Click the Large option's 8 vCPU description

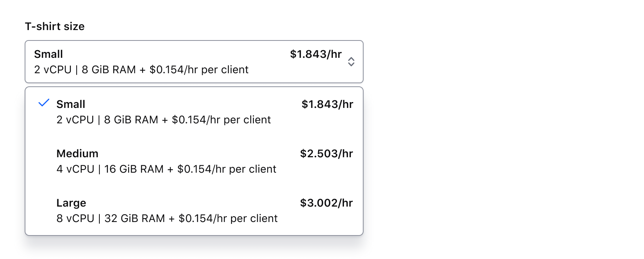pos(167,218)
